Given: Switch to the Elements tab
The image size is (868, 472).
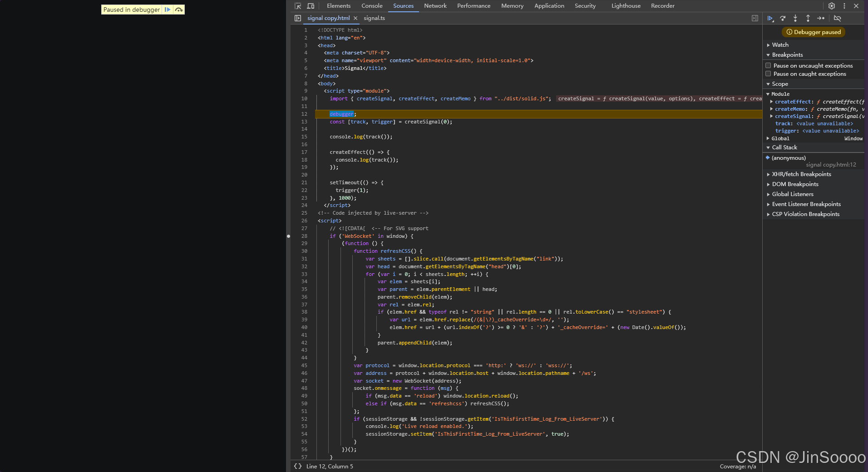Looking at the screenshot, I should (339, 6).
